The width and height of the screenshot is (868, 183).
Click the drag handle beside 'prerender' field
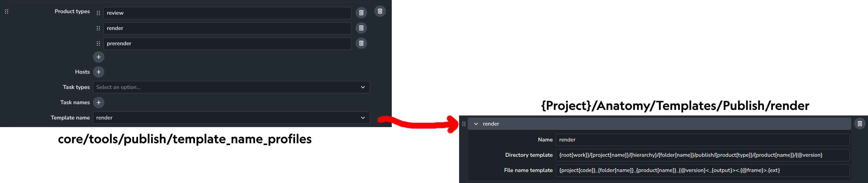[98, 43]
